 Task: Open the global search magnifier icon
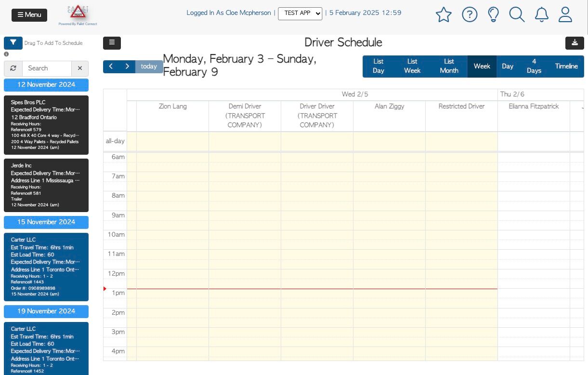pos(517,14)
